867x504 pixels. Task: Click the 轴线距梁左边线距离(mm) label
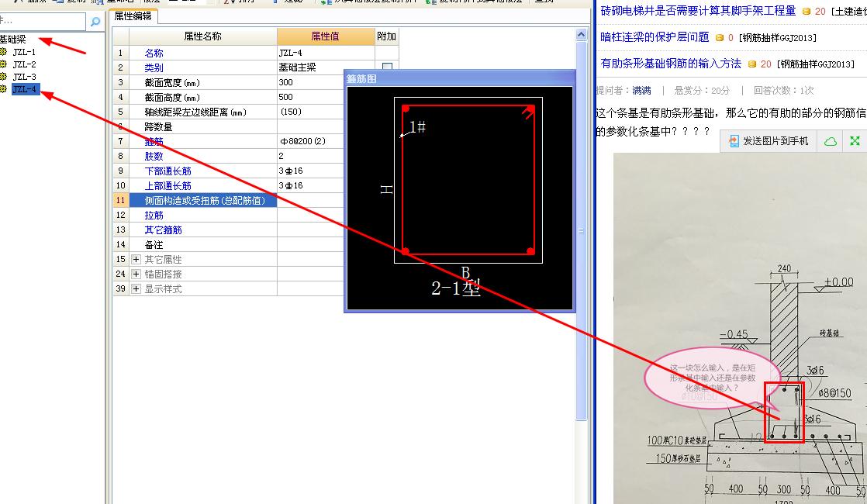195,112
